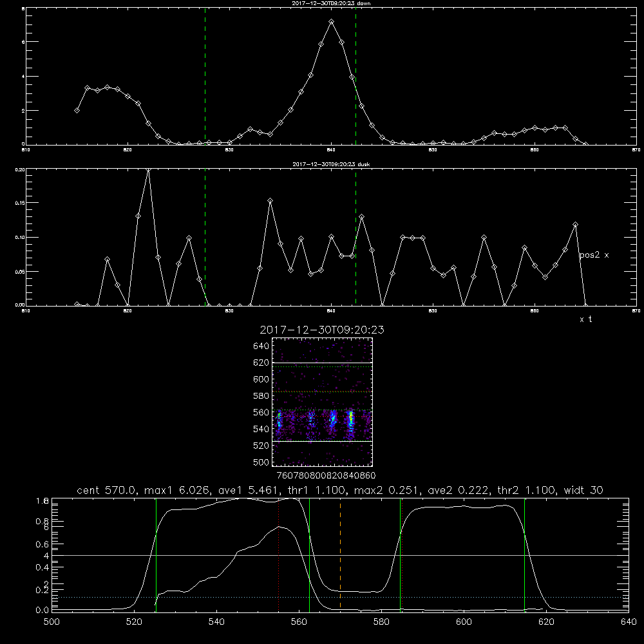Click the left green dashed line in dusk plot
The height and width of the screenshot is (644, 644).
[x=205, y=238]
